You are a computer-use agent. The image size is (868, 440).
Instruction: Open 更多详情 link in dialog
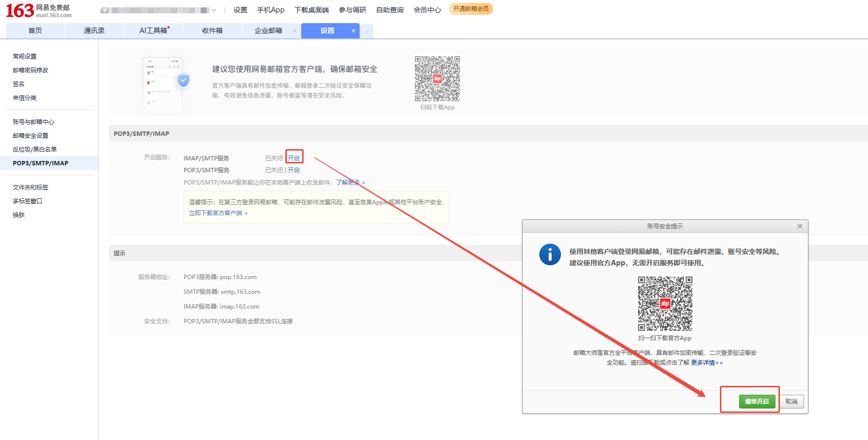[x=706, y=363]
